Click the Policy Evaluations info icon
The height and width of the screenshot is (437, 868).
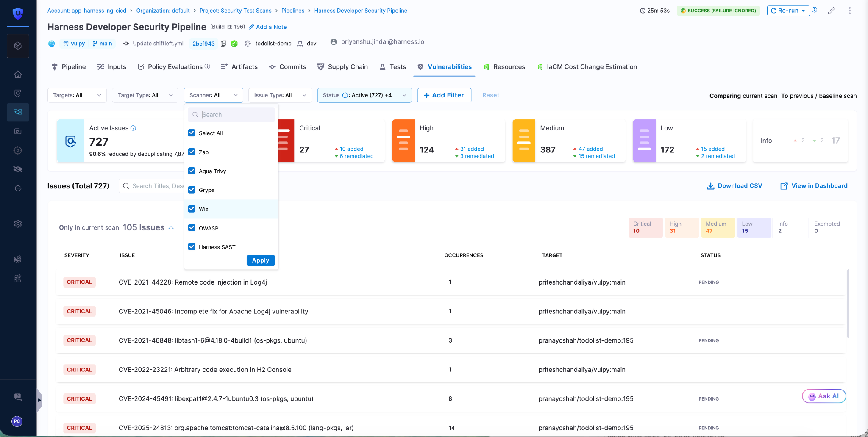point(207,66)
